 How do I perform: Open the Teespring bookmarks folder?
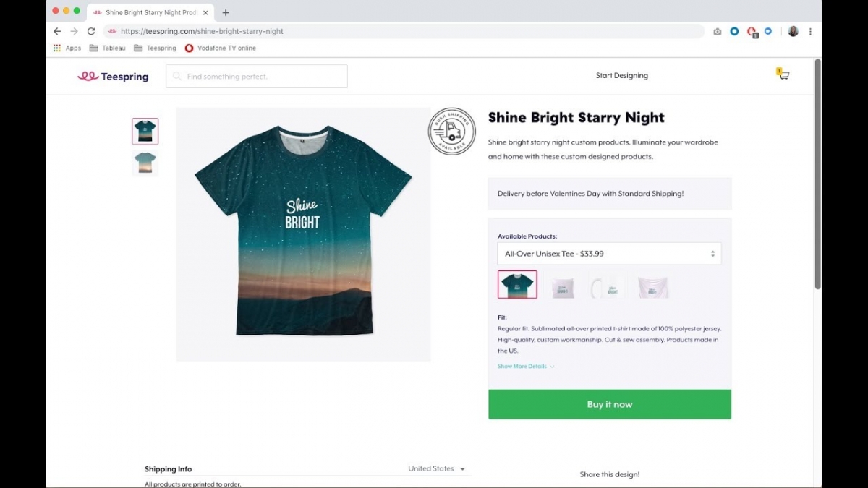click(155, 48)
